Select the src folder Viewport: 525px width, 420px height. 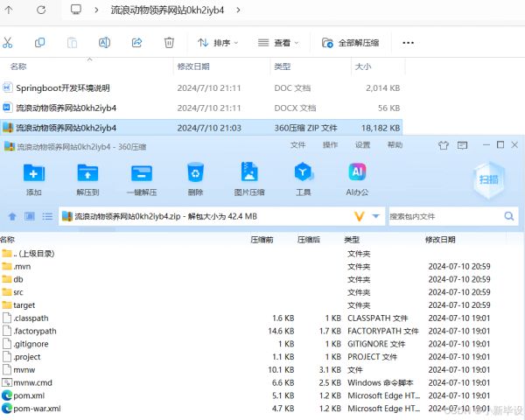tap(12, 292)
